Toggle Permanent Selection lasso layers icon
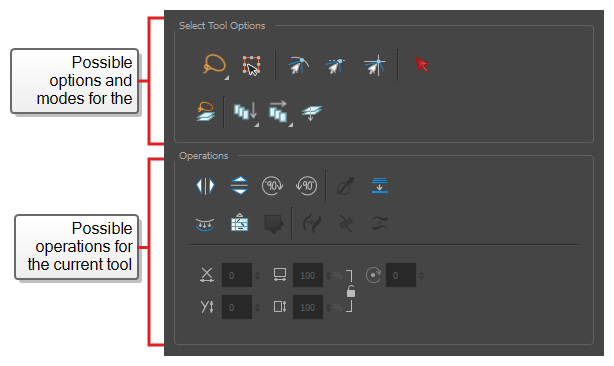Screen dimensions: 614x366 (x=206, y=112)
